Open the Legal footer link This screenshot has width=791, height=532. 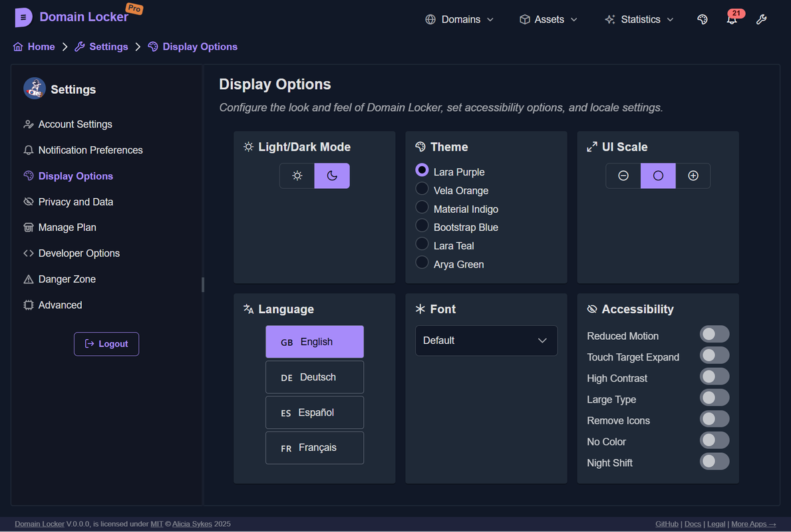click(x=716, y=524)
